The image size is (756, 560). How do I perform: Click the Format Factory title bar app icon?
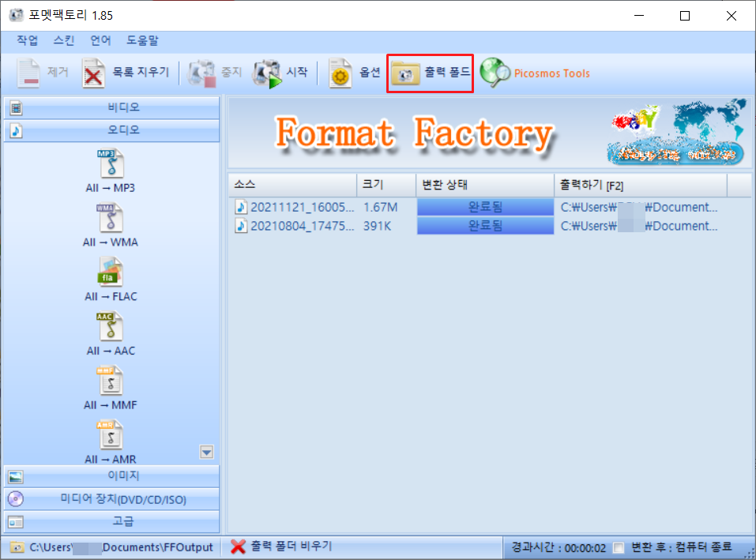click(16, 15)
